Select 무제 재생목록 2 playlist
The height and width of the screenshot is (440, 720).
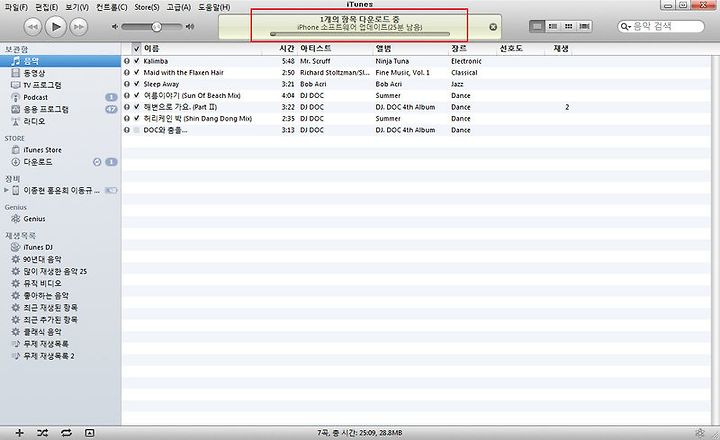point(60,355)
